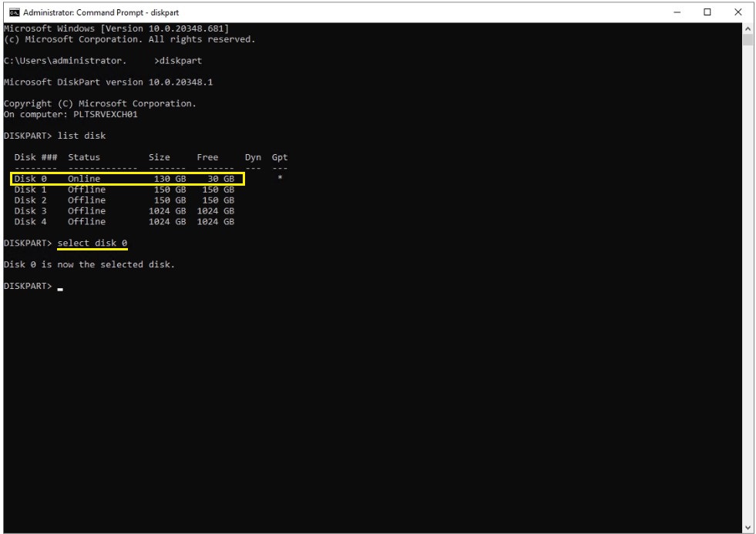Click the computer name PLTSRVEXCH01
The image size is (756, 534).
coord(106,114)
